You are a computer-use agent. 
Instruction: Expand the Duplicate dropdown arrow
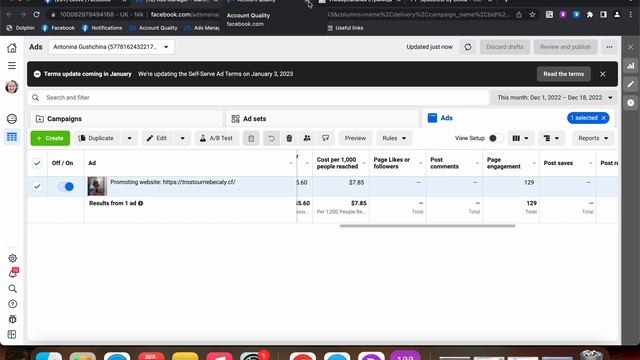click(x=129, y=138)
